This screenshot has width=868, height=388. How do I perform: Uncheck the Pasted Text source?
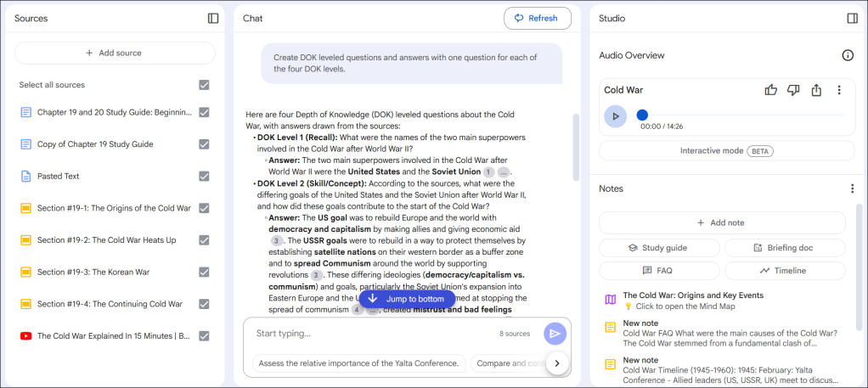pos(204,177)
